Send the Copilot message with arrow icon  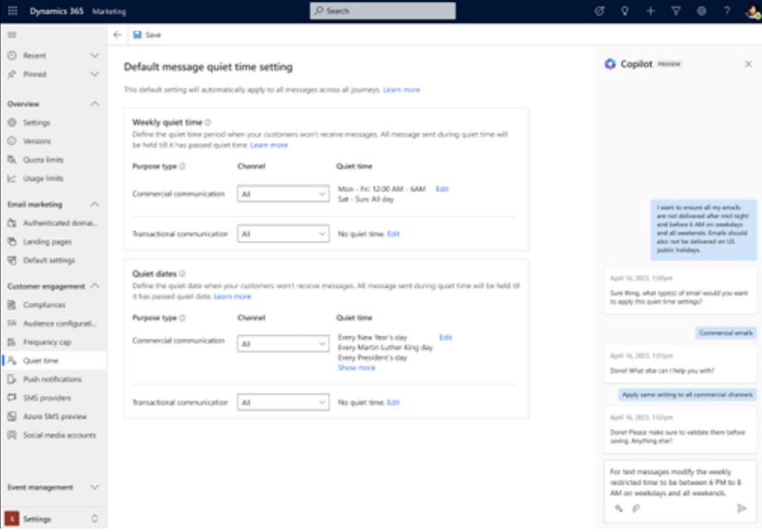tap(741, 509)
